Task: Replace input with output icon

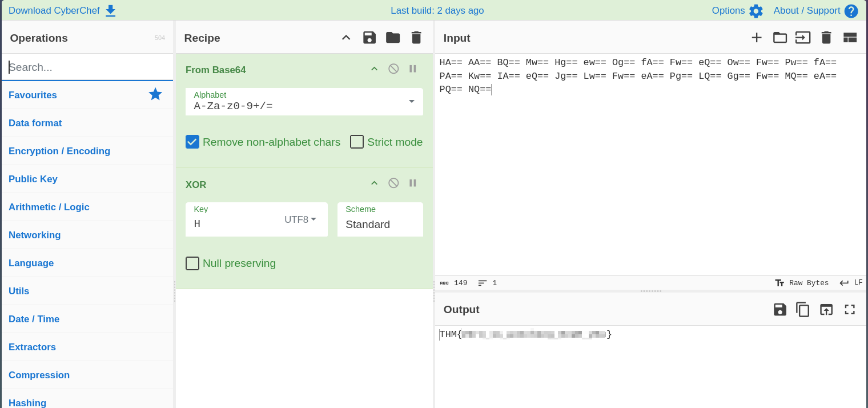Action: pyautogui.click(x=826, y=310)
